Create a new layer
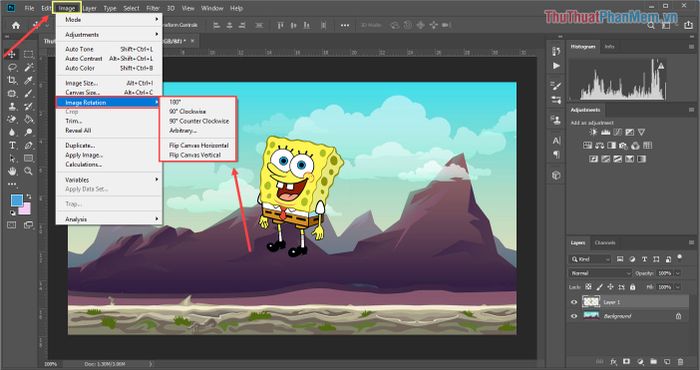The width and height of the screenshot is (700, 370). 667,362
